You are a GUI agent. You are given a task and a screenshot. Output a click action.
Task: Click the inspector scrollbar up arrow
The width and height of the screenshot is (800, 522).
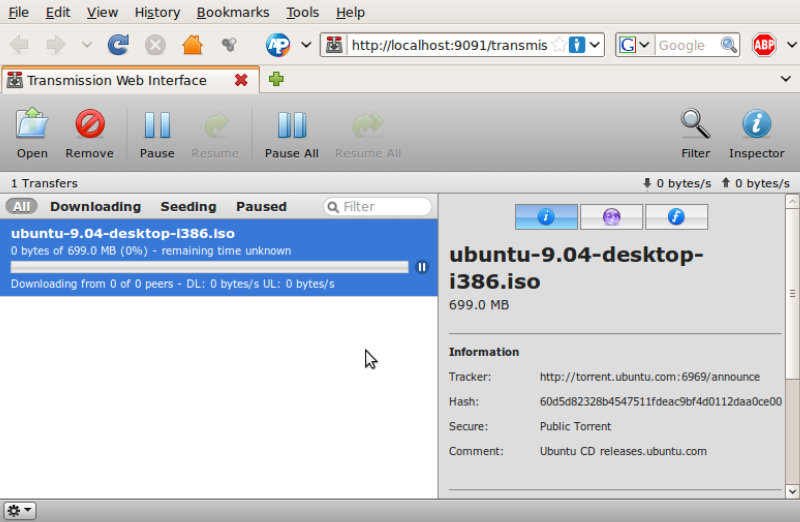coord(792,202)
